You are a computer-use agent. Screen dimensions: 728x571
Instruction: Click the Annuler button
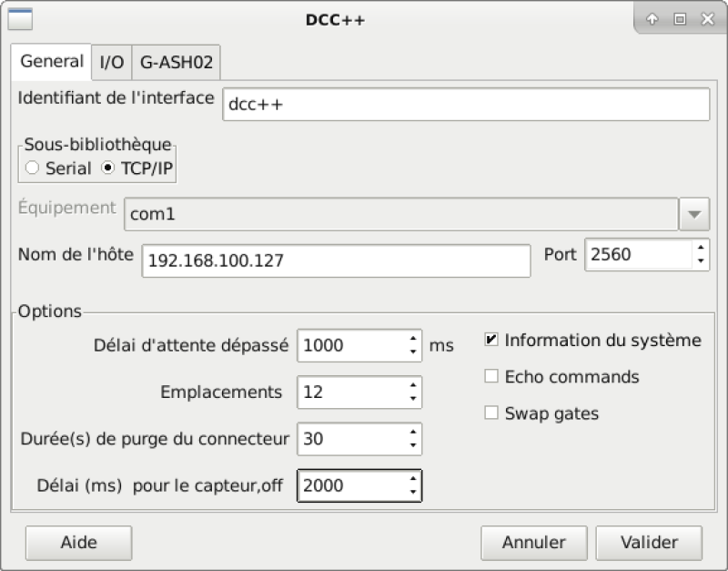click(533, 543)
